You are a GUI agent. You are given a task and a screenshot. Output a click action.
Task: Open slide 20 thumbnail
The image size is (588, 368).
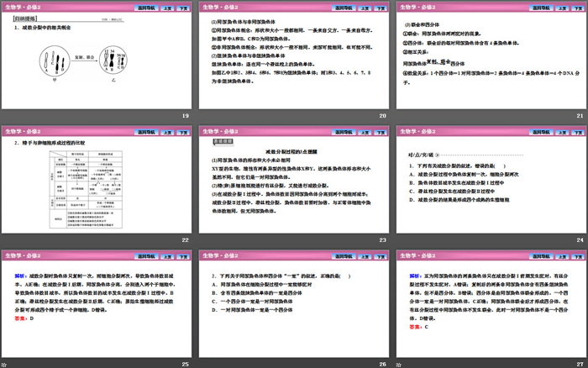tap(293, 63)
